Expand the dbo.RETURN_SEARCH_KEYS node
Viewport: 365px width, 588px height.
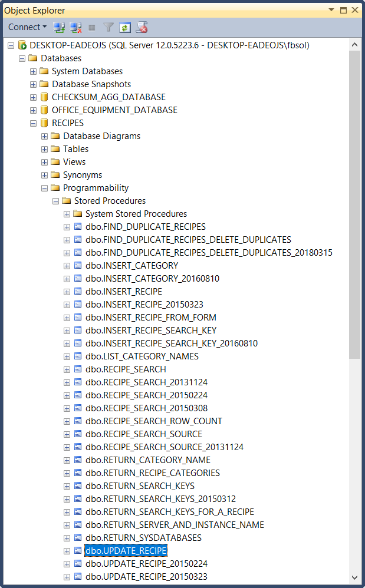coord(67,487)
